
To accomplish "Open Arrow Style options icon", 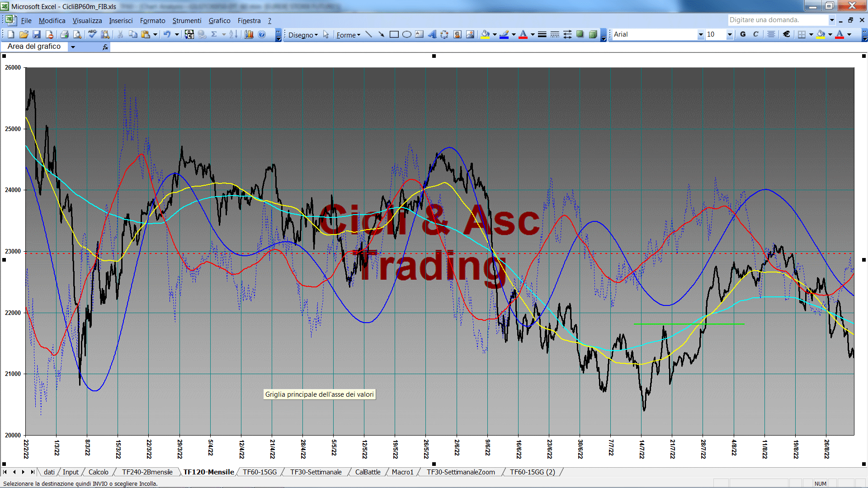I will click(x=567, y=34).
